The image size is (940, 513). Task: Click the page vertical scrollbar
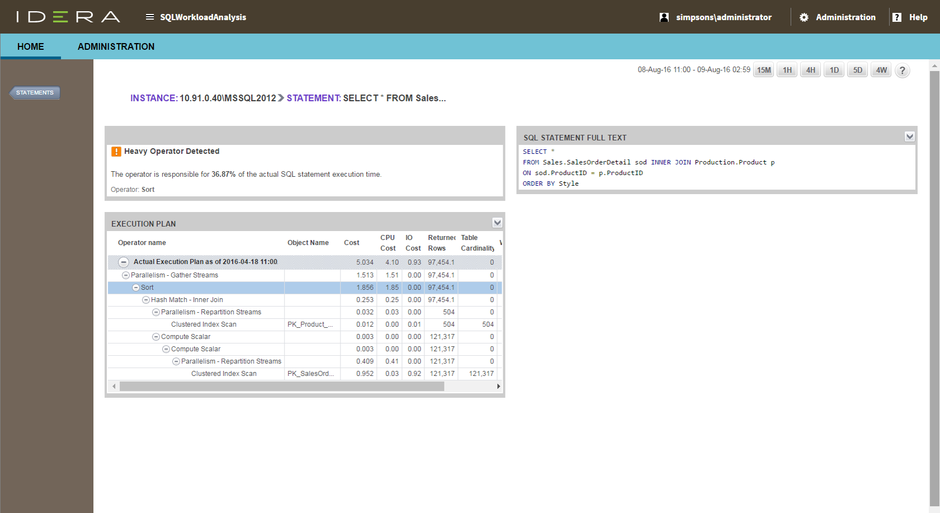935,288
